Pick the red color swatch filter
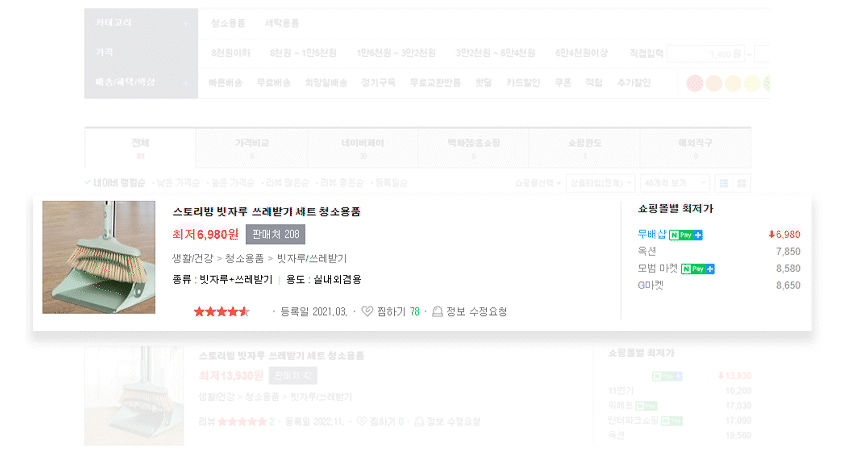 click(x=695, y=83)
